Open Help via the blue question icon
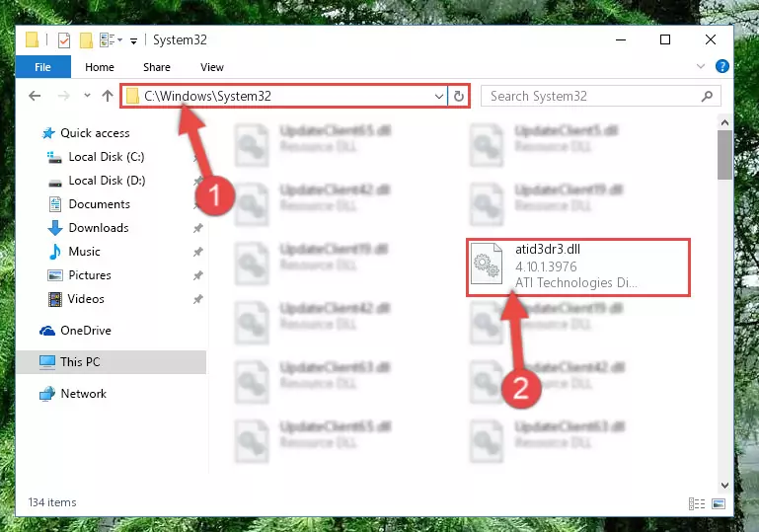The width and height of the screenshot is (759, 532). 721,66
